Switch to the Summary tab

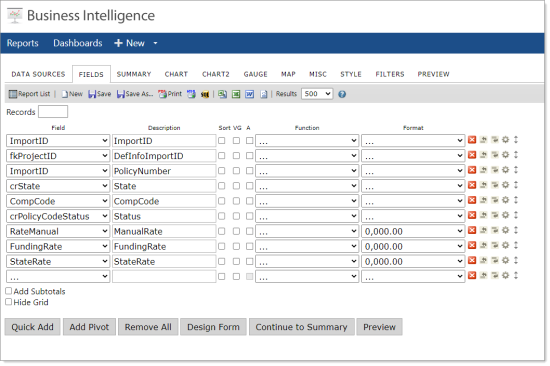[x=134, y=74]
